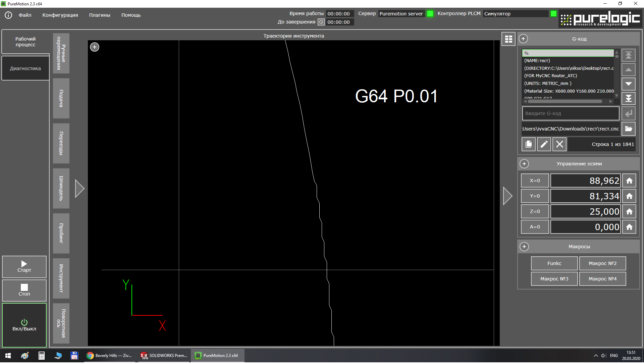Open the grid layout icon
The image size is (644, 364).
(x=508, y=39)
